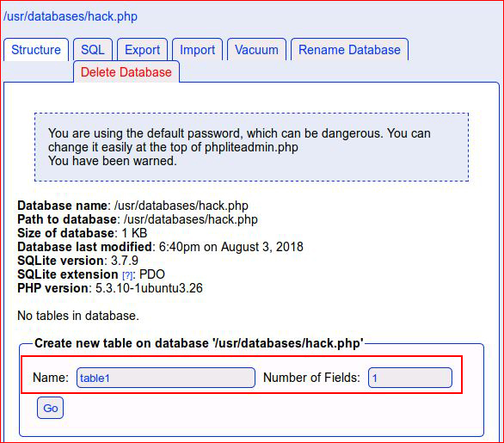Image resolution: width=504 pixels, height=443 pixels.
Task: Focus the table Name input field
Action: (x=166, y=378)
